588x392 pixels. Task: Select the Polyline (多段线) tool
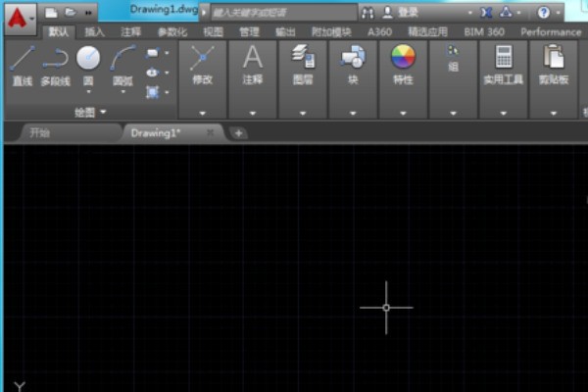tap(55, 59)
